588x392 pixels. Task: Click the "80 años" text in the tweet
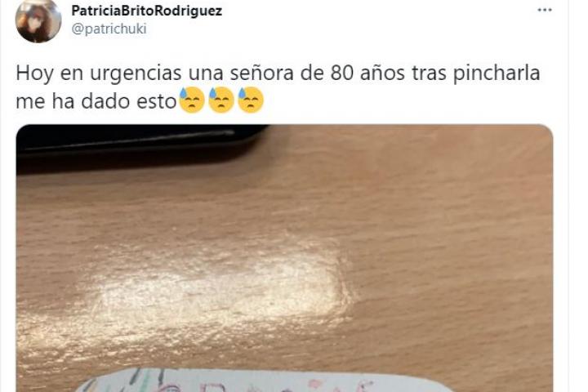coord(367,73)
